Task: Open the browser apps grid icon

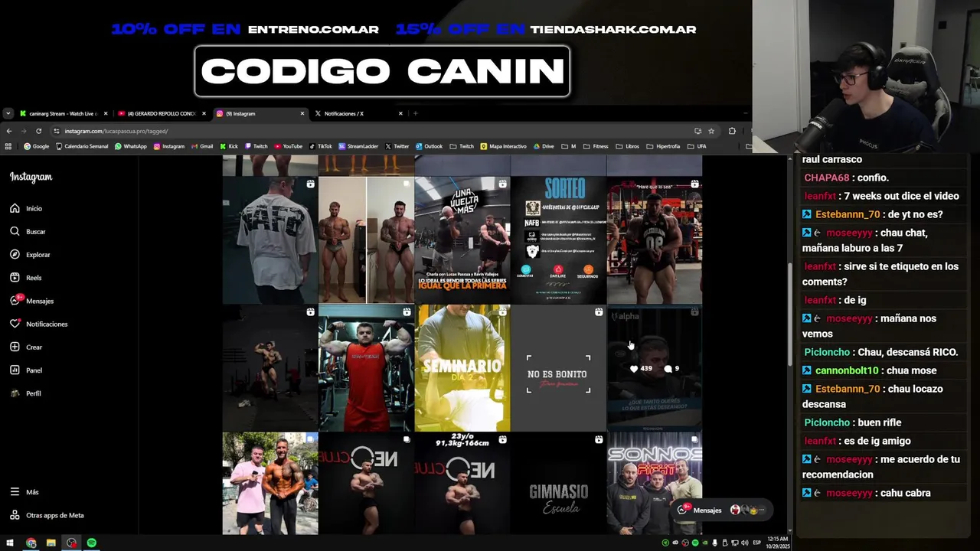Action: [x=8, y=146]
